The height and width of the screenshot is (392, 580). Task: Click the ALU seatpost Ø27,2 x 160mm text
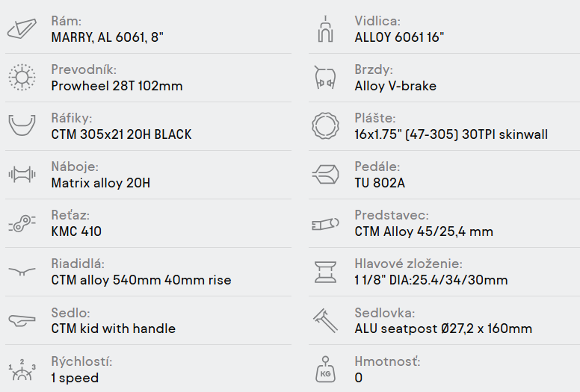point(443,329)
